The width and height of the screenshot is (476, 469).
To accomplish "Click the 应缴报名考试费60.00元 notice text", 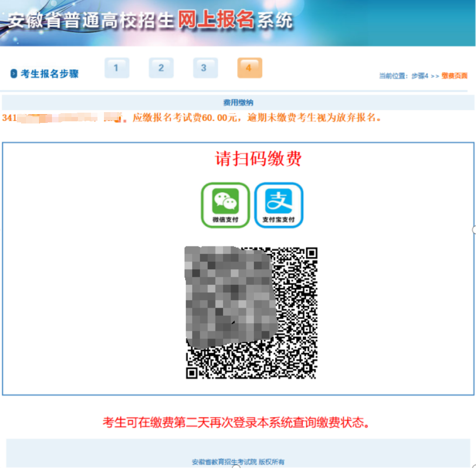I will pyautogui.click(x=188, y=118).
